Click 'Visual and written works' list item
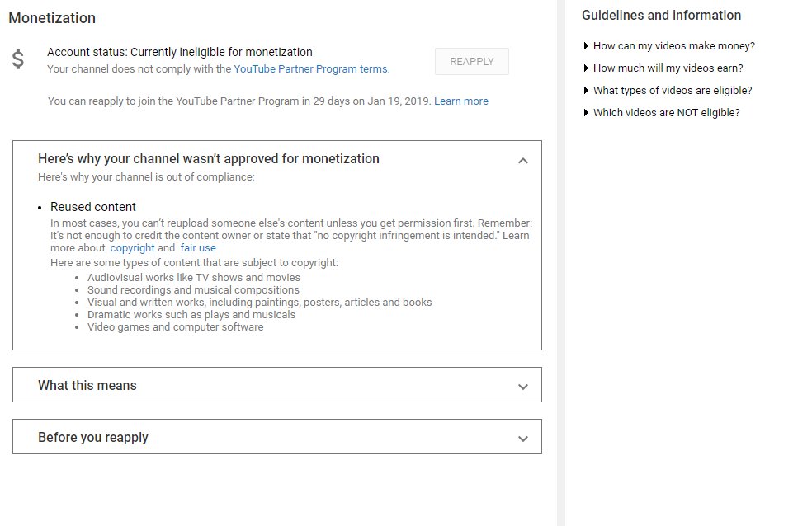 (259, 302)
